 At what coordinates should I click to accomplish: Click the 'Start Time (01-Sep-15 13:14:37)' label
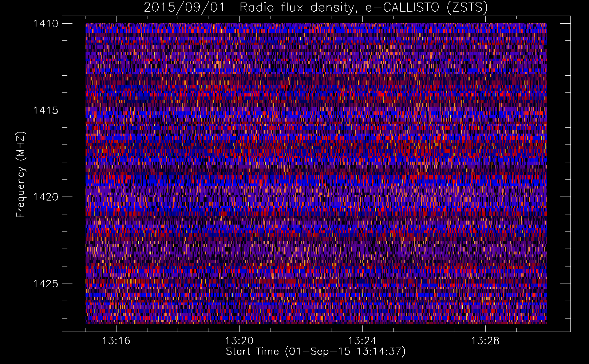[316, 352]
